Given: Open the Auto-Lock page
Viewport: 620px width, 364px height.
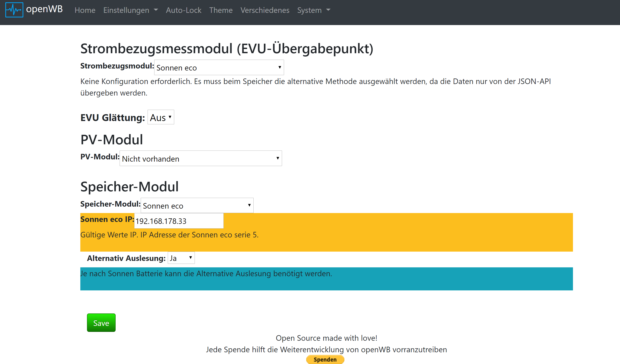Looking at the screenshot, I should [x=184, y=10].
